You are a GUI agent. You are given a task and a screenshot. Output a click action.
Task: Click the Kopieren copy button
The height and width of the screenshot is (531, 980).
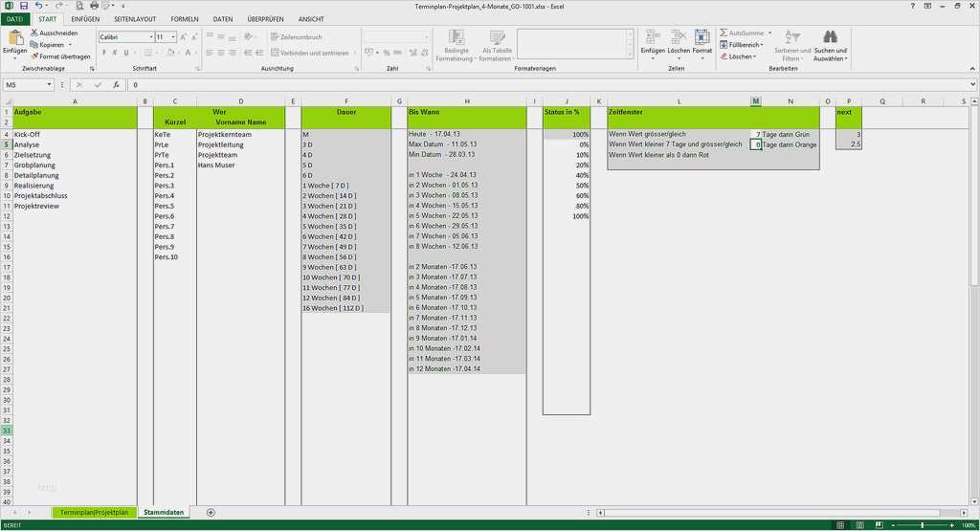tap(51, 44)
